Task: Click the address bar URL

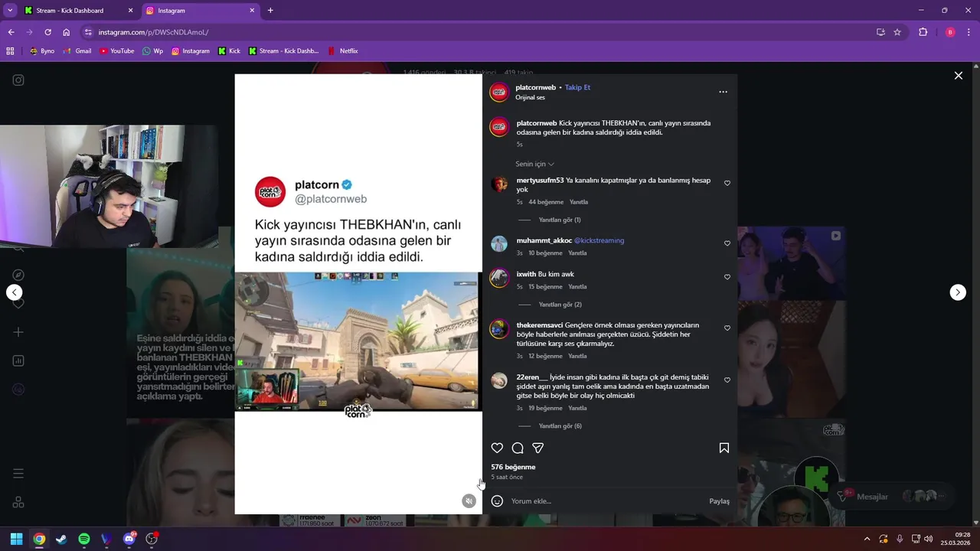Action: pos(153,32)
